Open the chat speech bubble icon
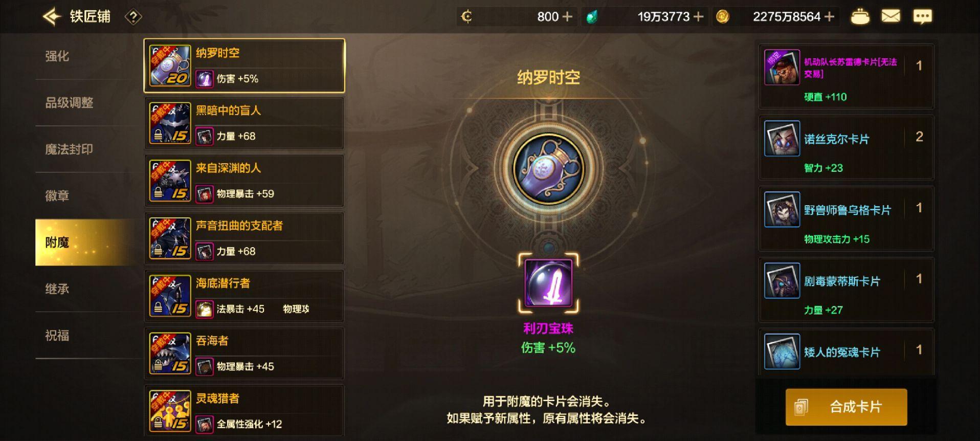The image size is (980, 441). (922, 16)
